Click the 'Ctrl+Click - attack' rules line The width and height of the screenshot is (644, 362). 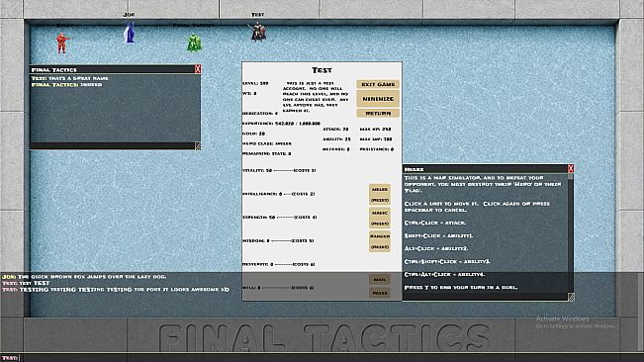coord(435,223)
